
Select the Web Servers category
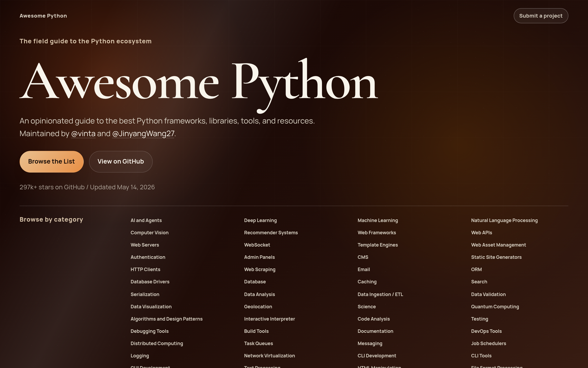pos(145,245)
